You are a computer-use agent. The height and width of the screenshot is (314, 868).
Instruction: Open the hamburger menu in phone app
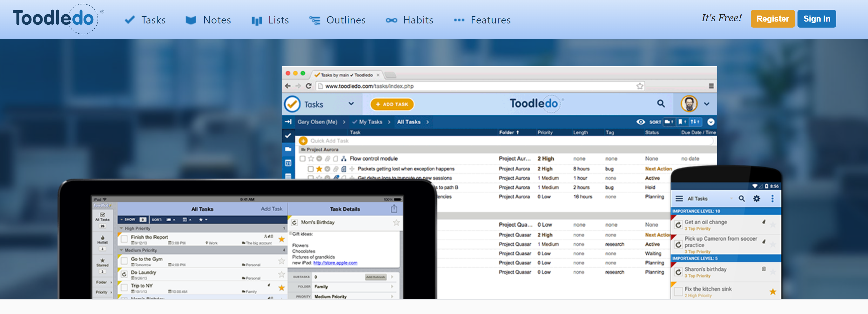(x=679, y=199)
